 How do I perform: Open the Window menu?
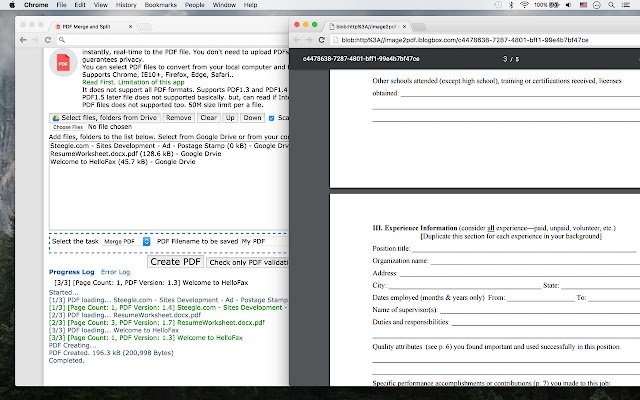point(224,5)
